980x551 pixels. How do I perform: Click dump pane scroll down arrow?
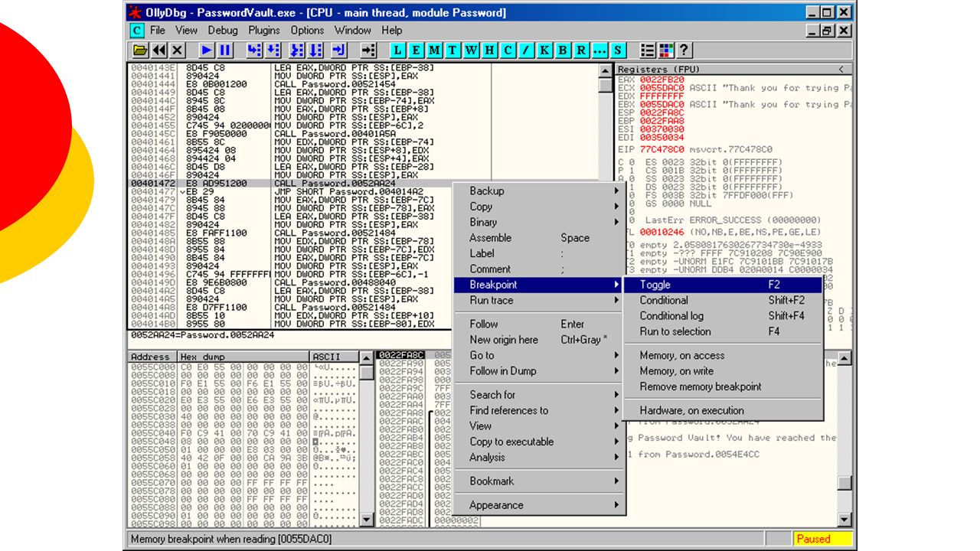pyautogui.click(x=367, y=520)
